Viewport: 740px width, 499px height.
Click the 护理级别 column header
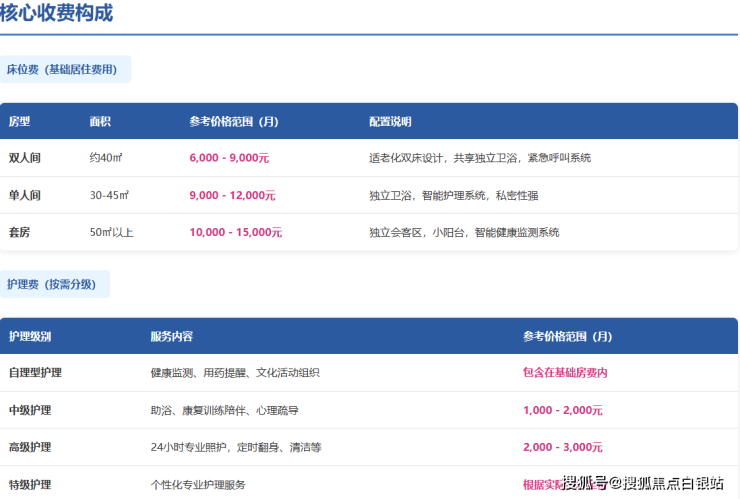pos(30,336)
